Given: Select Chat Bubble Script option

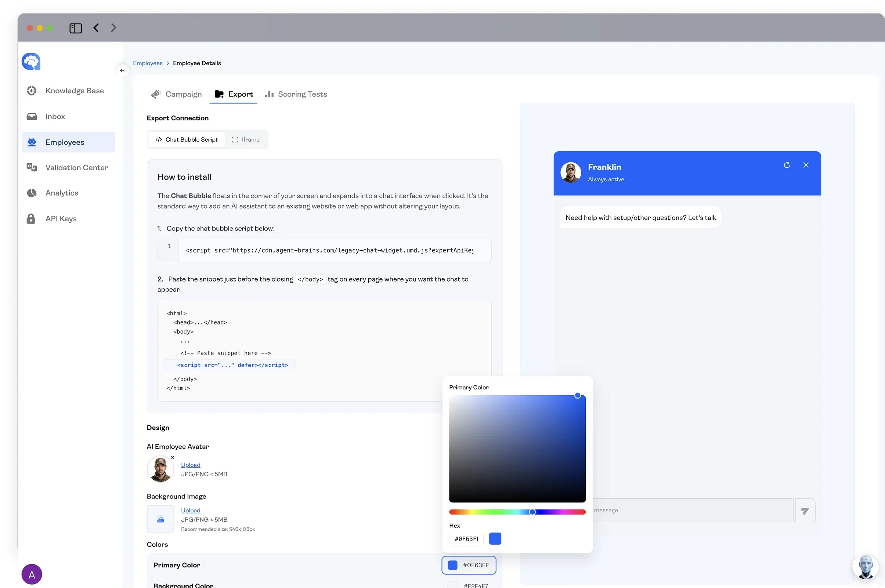Looking at the screenshot, I should [187, 139].
